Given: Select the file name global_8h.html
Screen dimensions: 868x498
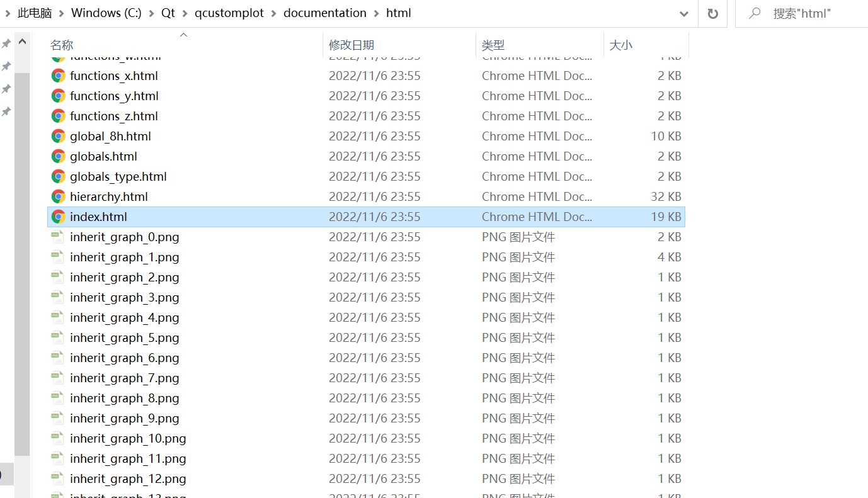Looking at the screenshot, I should point(110,136).
